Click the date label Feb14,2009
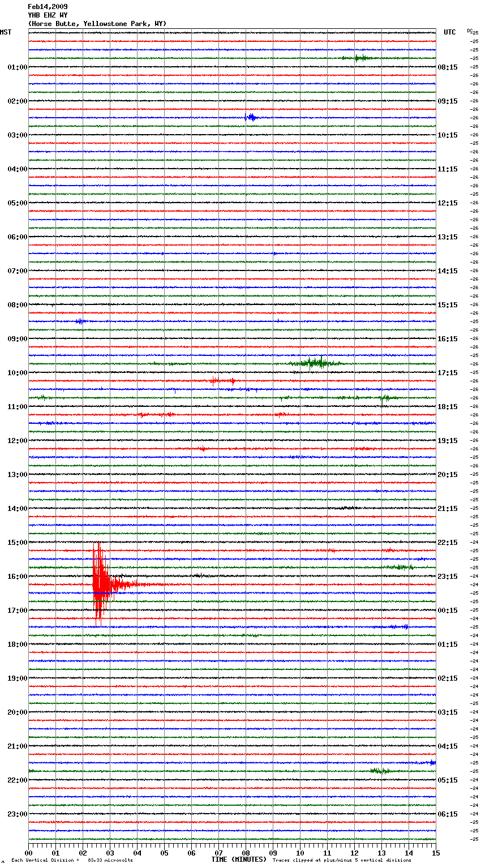 point(48,7)
